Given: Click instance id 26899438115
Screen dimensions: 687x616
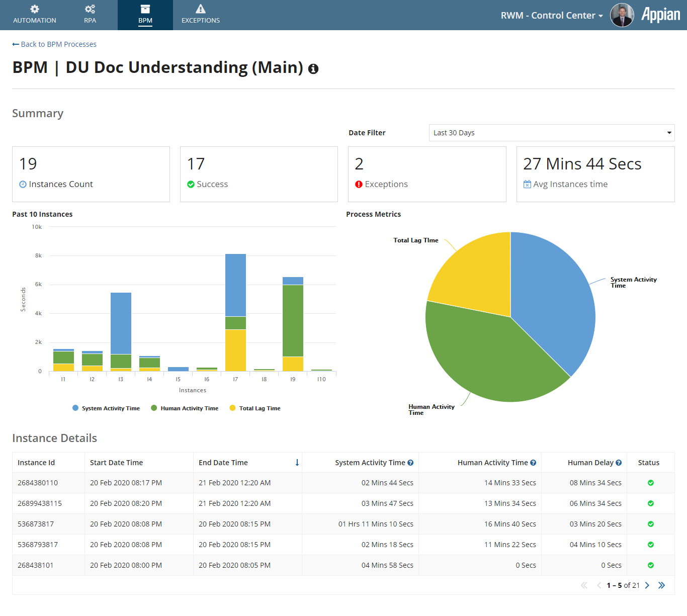Looking at the screenshot, I should (x=40, y=503).
